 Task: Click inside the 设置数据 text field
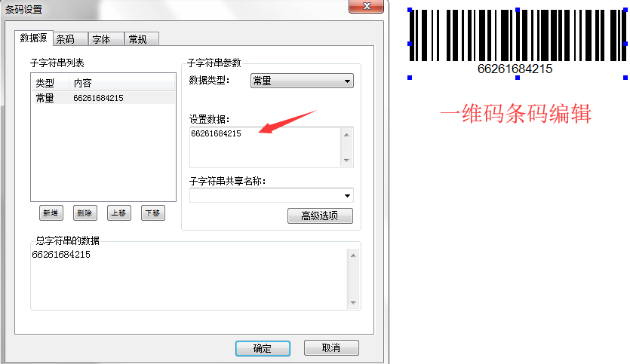265,147
